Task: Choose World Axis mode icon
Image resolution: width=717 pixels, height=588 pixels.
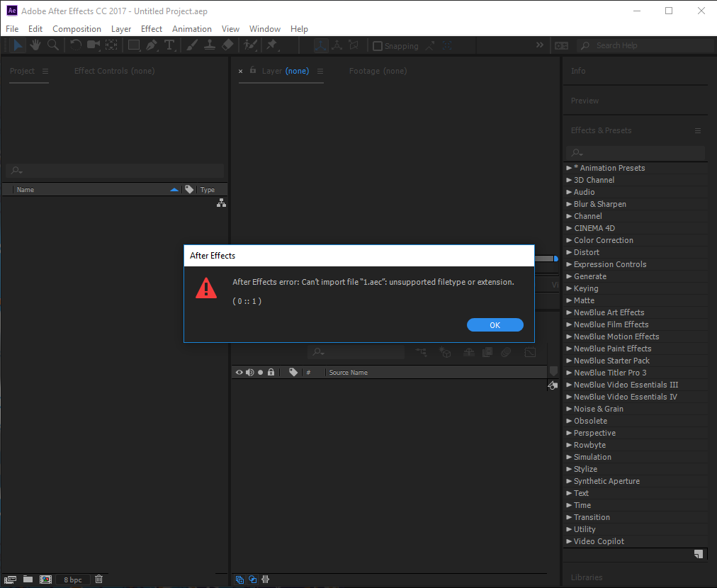Action: [x=337, y=45]
